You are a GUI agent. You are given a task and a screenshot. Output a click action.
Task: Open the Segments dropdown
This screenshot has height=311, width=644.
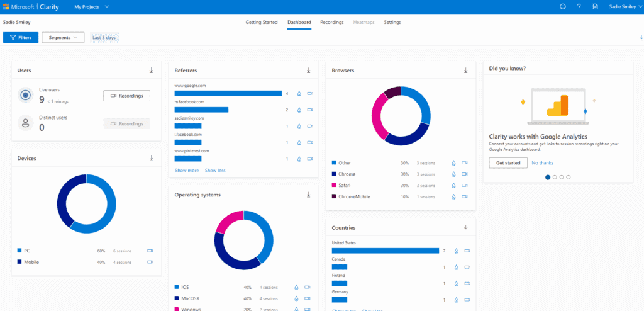(63, 37)
